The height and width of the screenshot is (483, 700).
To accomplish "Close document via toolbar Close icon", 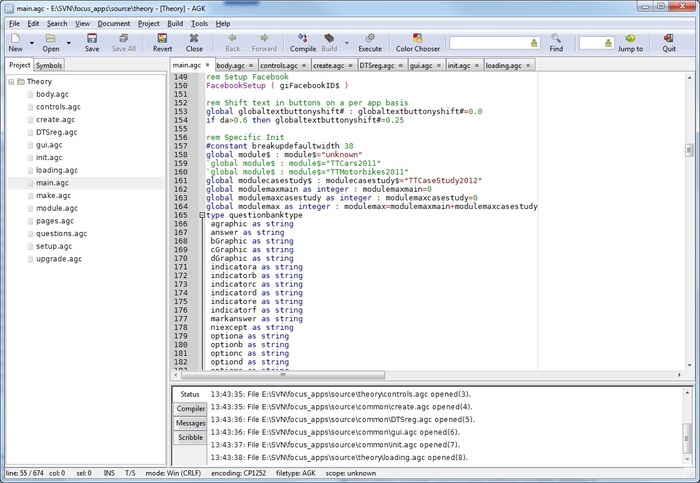I will point(194,42).
